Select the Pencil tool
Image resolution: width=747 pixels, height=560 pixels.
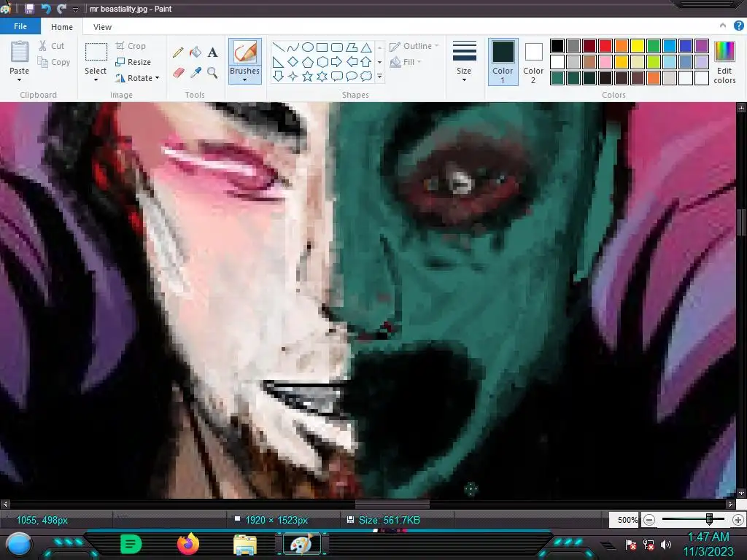178,52
